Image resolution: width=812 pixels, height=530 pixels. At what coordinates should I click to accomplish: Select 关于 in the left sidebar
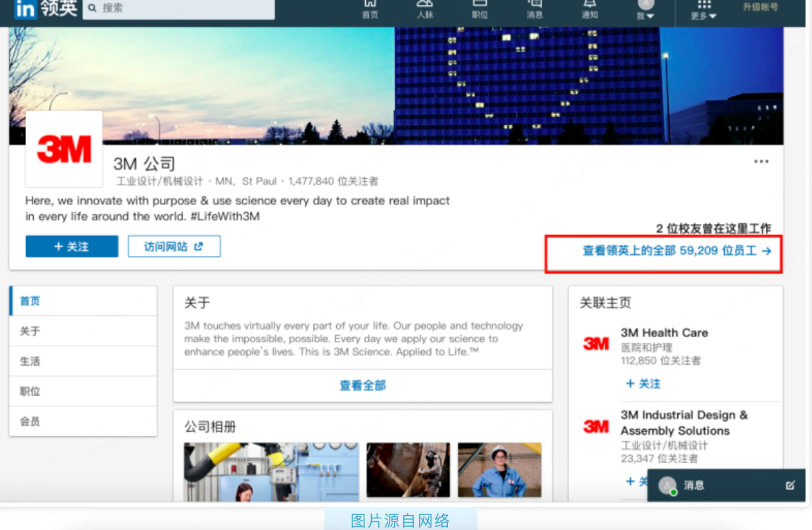pyautogui.click(x=30, y=331)
